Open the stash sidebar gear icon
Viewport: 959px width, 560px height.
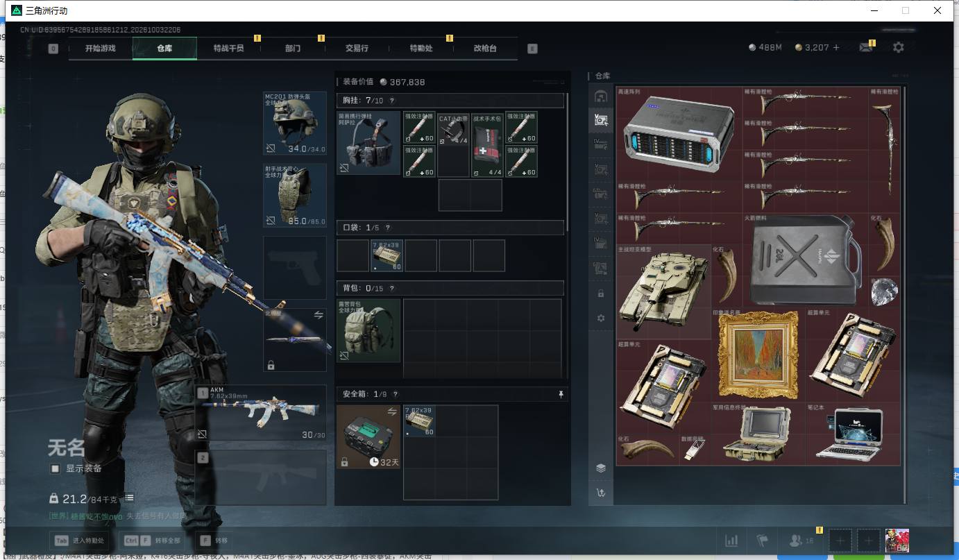click(601, 318)
